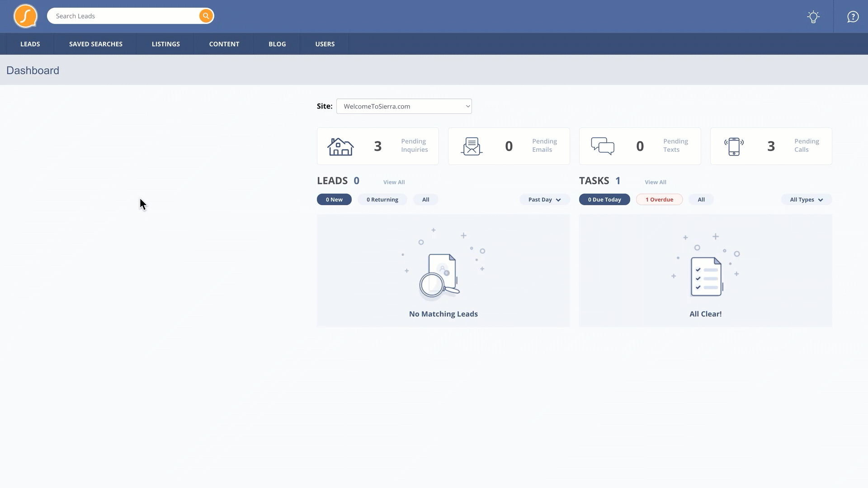868x488 pixels.
Task: Toggle the 1 Overdue tasks filter
Action: [x=659, y=200]
